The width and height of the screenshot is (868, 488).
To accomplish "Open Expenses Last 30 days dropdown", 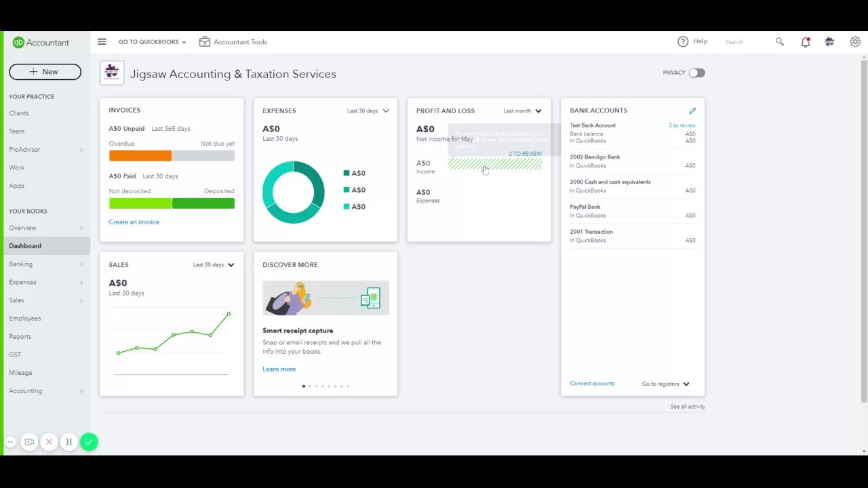I will click(x=368, y=111).
